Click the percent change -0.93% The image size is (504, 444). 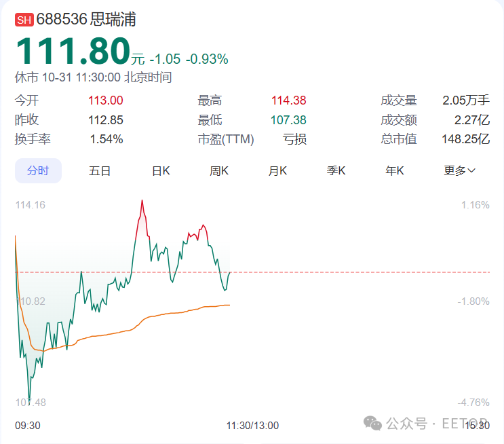tap(207, 59)
